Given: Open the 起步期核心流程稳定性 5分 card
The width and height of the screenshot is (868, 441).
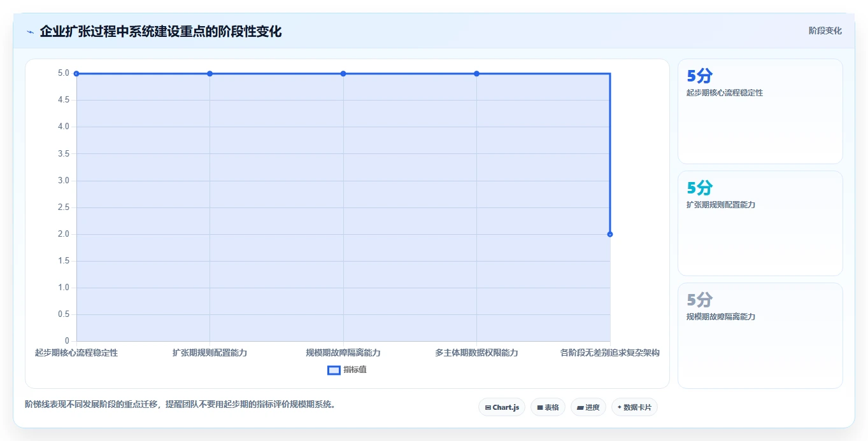Looking at the screenshot, I should click(x=760, y=111).
